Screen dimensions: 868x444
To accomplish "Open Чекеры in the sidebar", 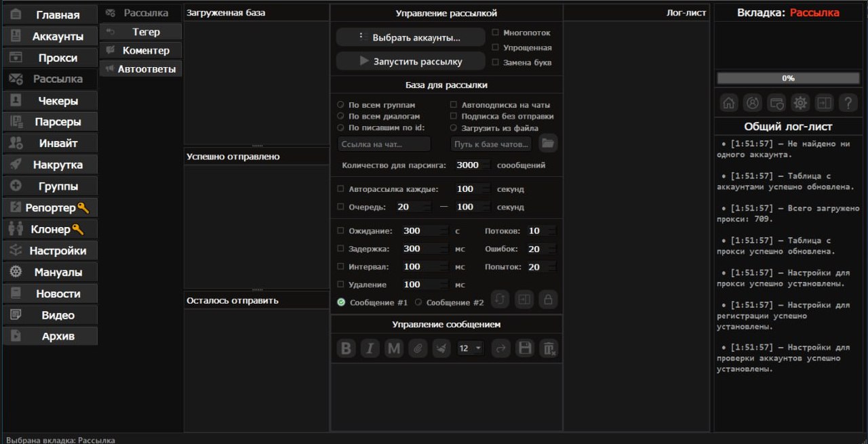I will pos(50,101).
